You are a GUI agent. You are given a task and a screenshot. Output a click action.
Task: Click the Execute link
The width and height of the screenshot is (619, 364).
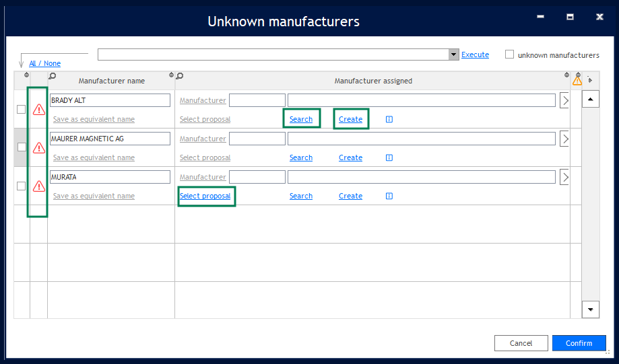pyautogui.click(x=475, y=54)
